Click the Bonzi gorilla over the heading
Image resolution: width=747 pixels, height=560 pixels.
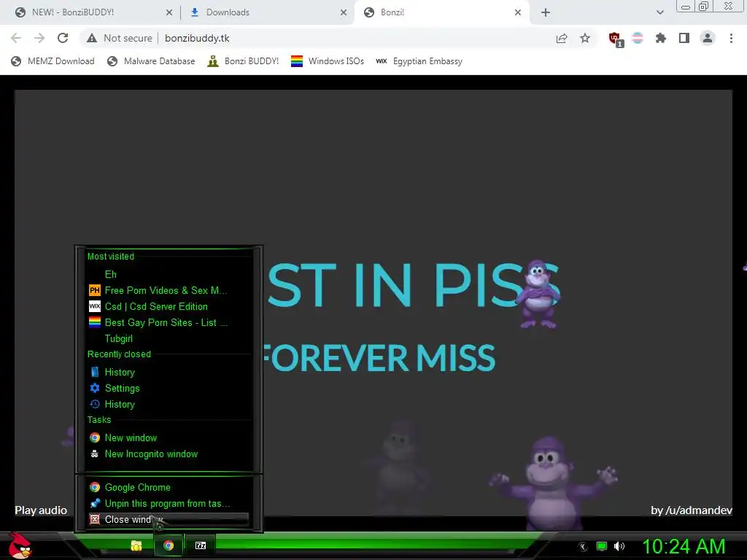[x=539, y=295]
